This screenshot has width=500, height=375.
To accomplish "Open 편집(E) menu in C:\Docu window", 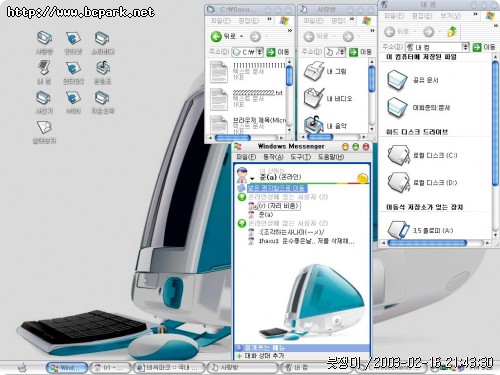I will coord(249,21).
